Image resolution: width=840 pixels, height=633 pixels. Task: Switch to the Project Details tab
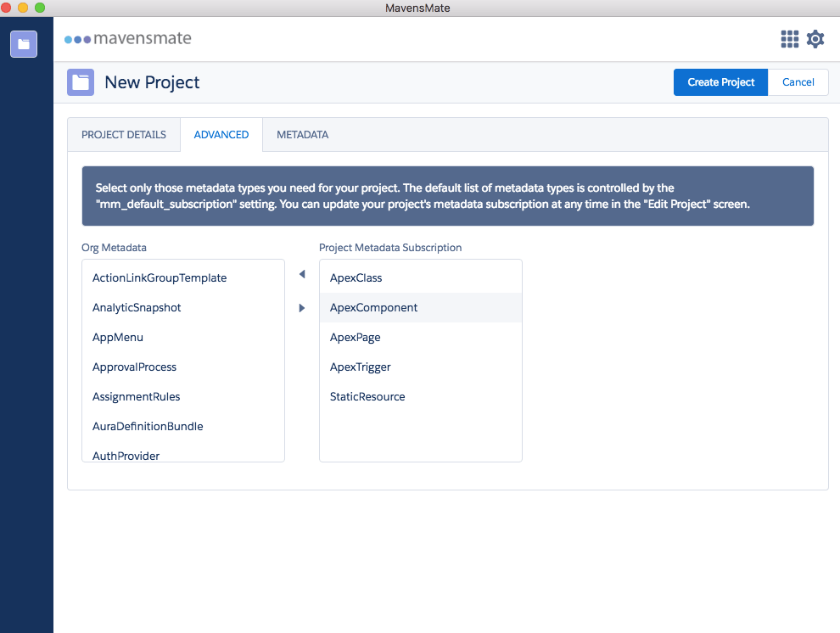pyautogui.click(x=124, y=135)
